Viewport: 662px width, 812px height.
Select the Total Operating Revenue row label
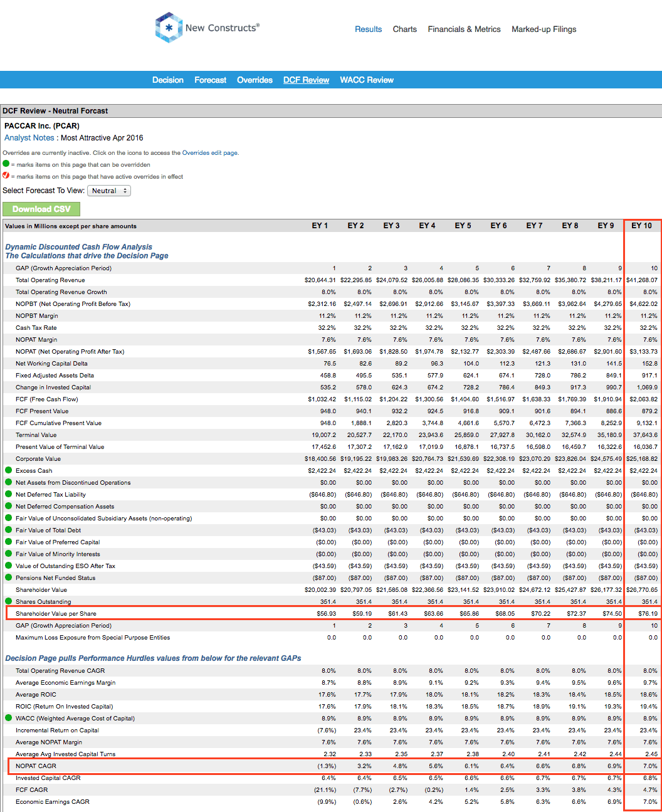coord(50,280)
